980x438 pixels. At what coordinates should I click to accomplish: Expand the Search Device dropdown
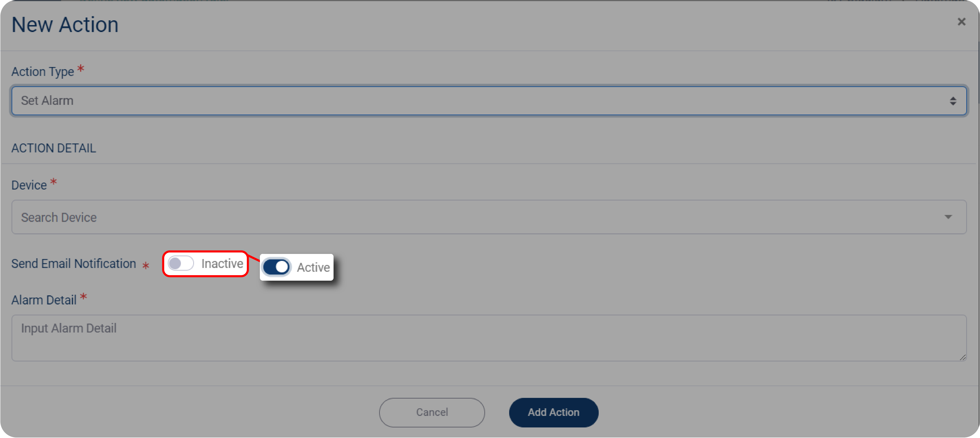tap(489, 217)
